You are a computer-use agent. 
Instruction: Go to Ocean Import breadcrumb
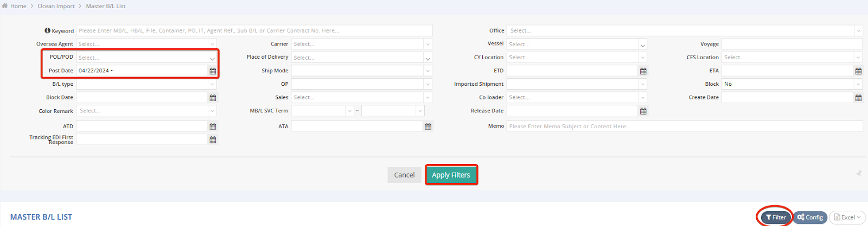[56, 6]
